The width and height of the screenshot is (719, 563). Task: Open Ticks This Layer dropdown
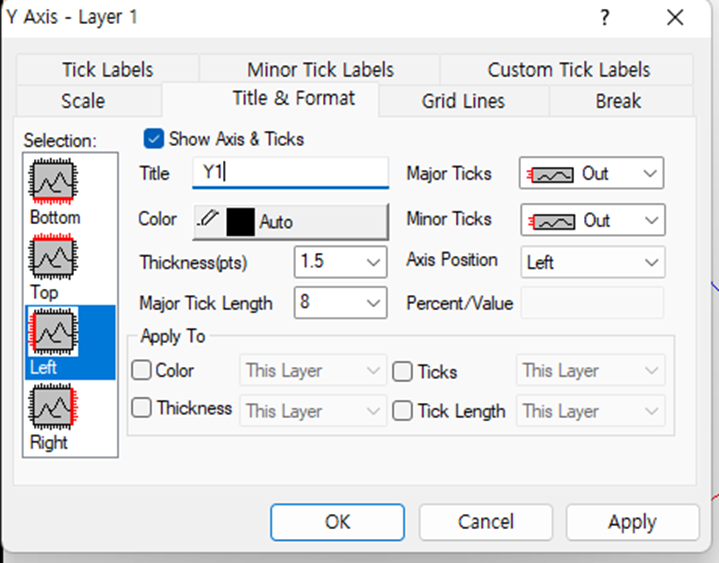point(590,370)
